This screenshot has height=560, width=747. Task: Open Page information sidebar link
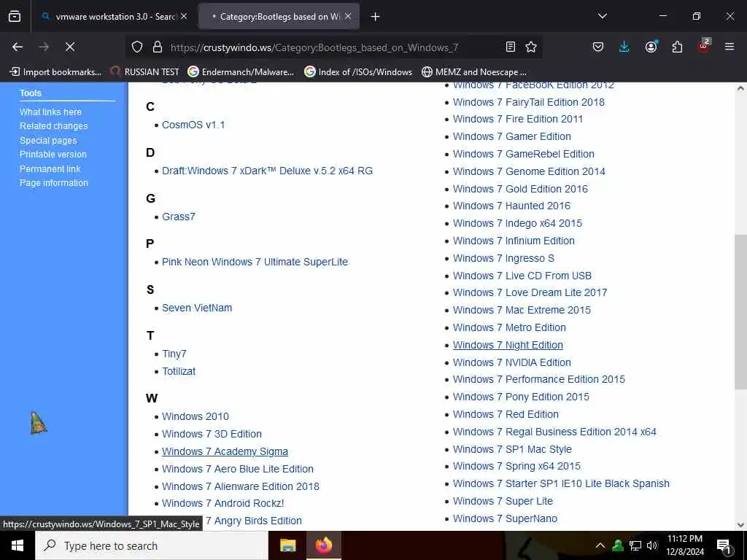[54, 183]
